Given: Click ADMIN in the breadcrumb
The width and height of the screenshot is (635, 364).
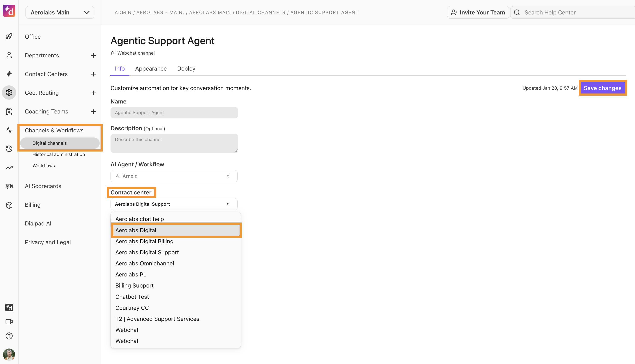Looking at the screenshot, I should click(x=123, y=13).
